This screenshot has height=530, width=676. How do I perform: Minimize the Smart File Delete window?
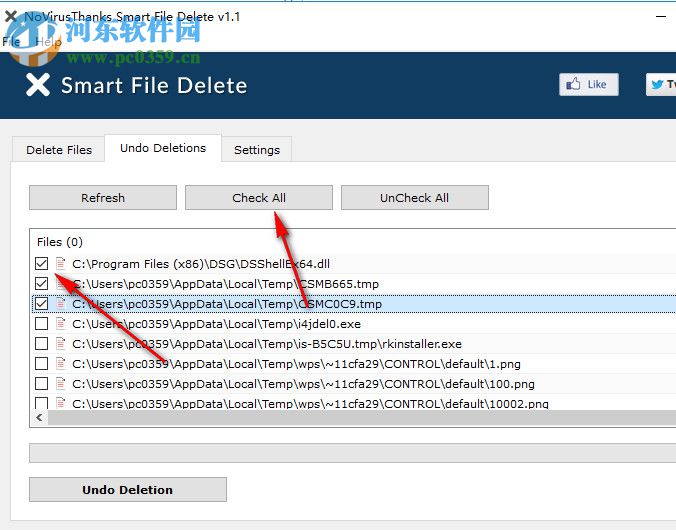[661, 17]
